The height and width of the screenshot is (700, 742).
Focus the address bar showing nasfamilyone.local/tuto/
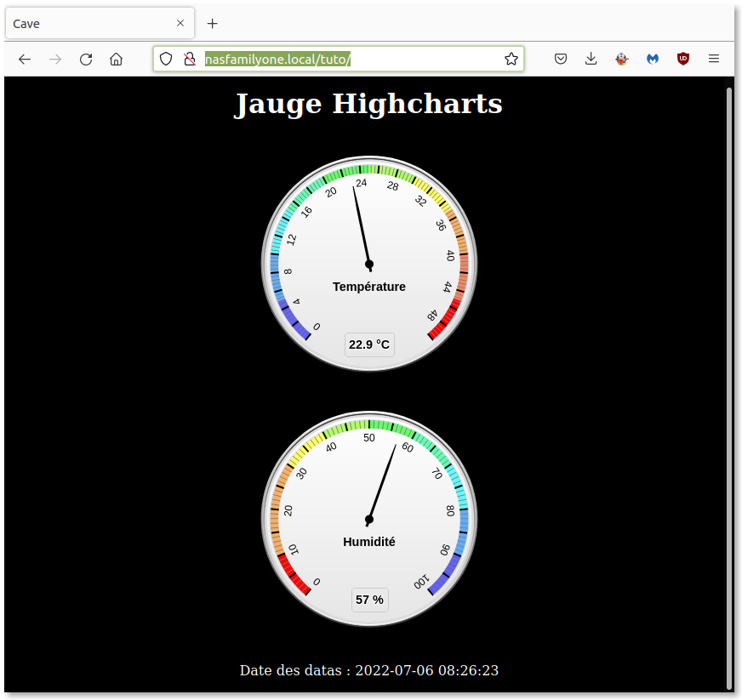339,60
